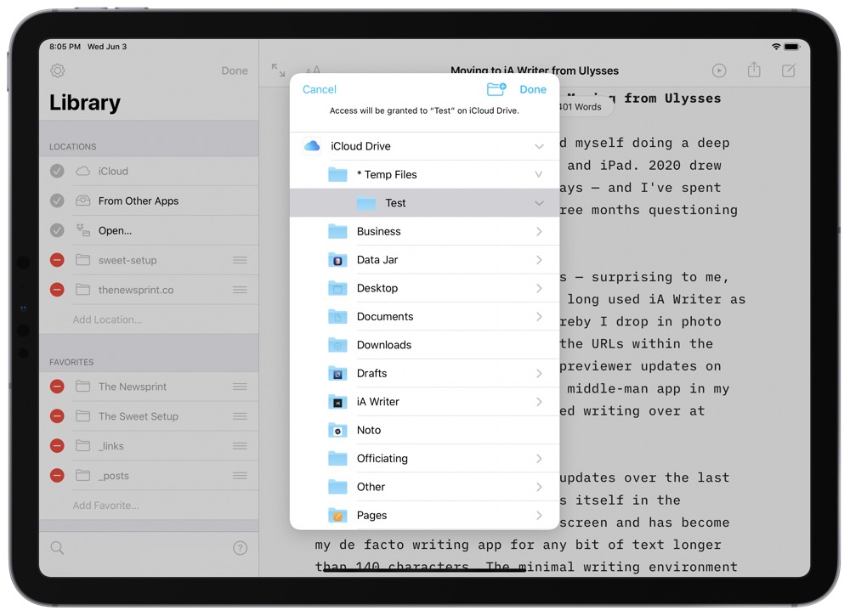The image size is (850, 616).
Task: Select the Business folder name
Action: click(379, 231)
